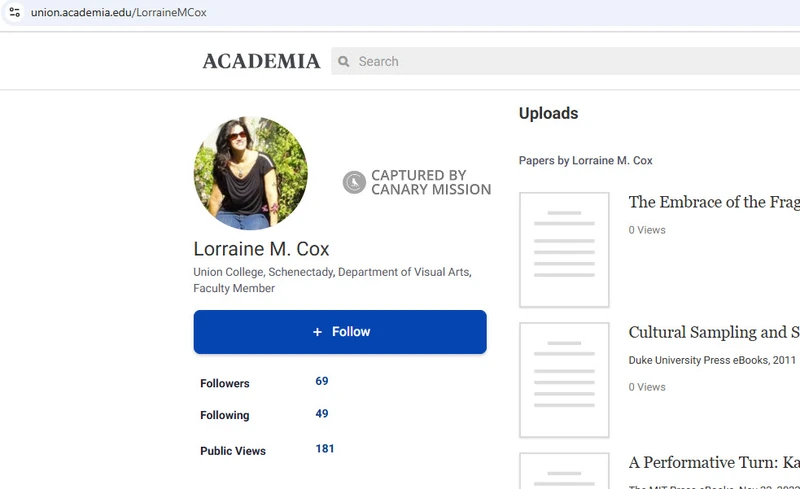Open the paper A Performative Turn

(714, 462)
